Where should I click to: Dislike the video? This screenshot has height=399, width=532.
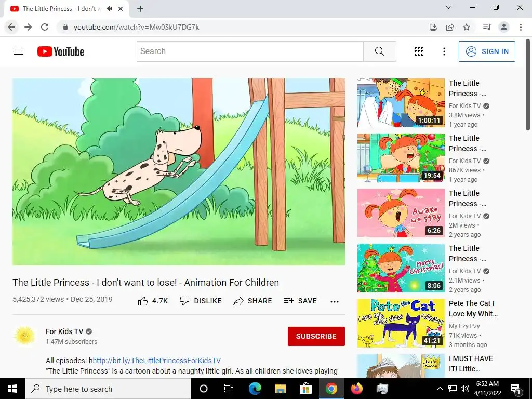pos(201,301)
